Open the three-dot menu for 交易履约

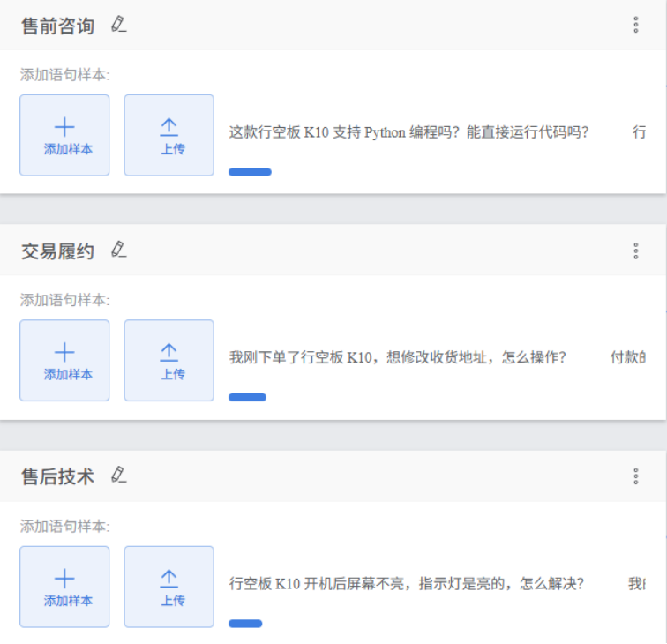tap(635, 251)
